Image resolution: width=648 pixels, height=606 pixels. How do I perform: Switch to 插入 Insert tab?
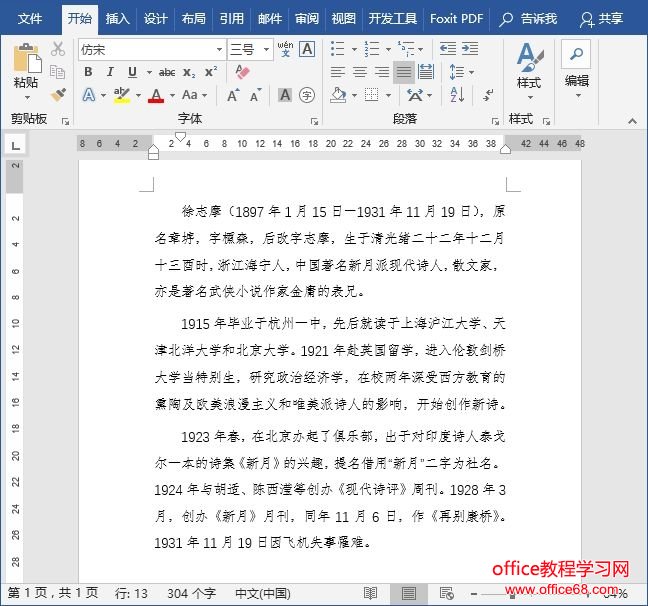click(x=117, y=19)
